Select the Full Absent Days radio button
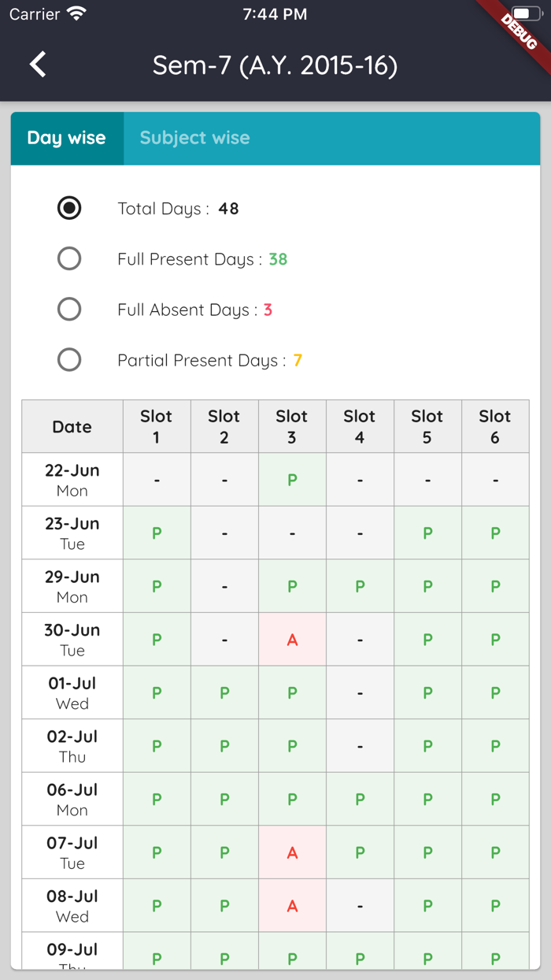Viewport: 551px width, 980px height. click(70, 309)
